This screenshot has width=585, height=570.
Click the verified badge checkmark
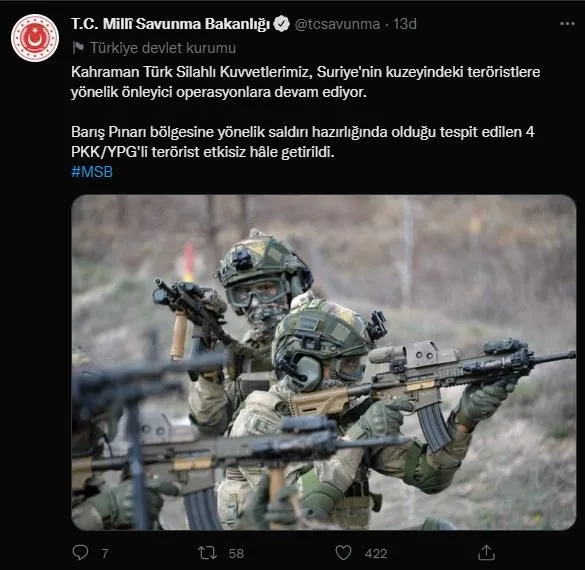[x=281, y=24]
